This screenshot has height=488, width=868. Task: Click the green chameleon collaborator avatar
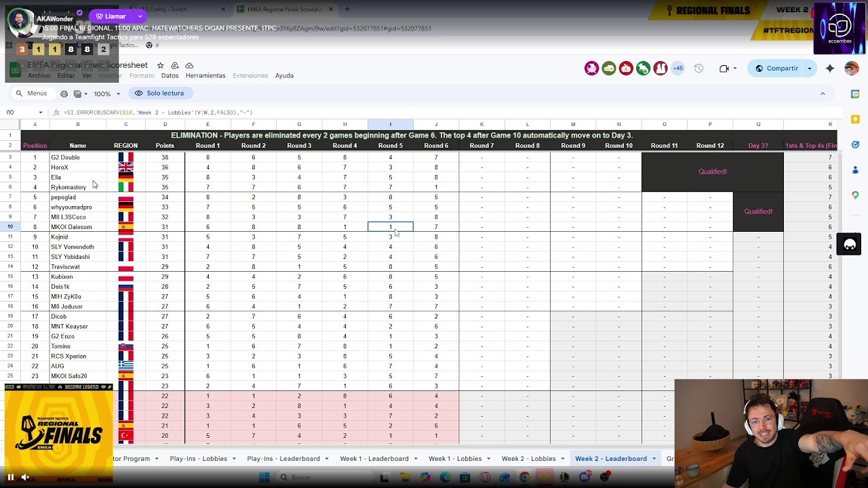[x=643, y=68]
